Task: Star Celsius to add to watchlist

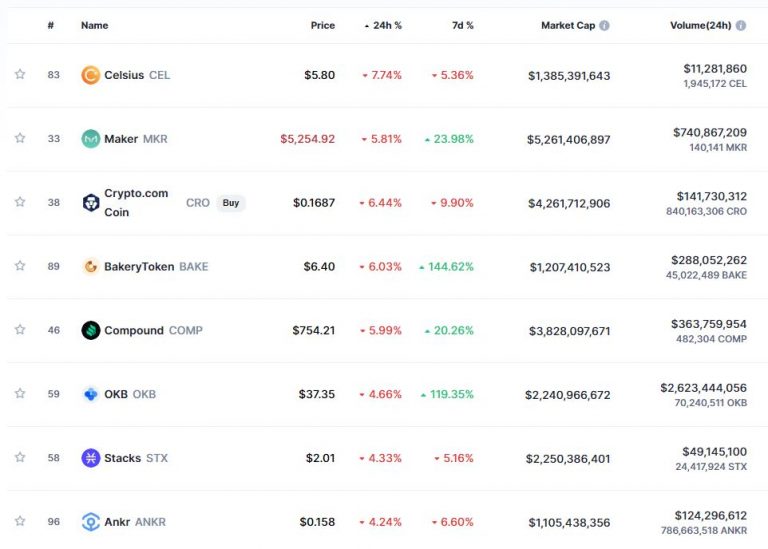Action: point(20,75)
